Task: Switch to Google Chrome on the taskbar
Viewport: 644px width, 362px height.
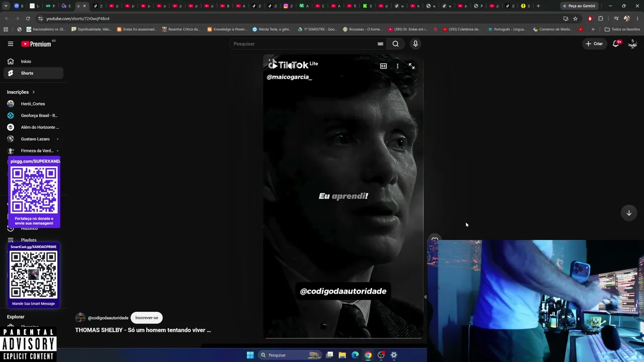Action: 368,355
